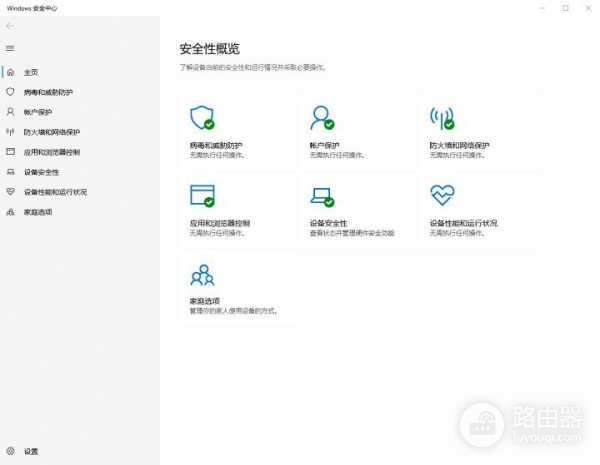Select 设备性能和运行状况 in the sidebar
Viewport: 600px width, 465px height.
(x=55, y=192)
